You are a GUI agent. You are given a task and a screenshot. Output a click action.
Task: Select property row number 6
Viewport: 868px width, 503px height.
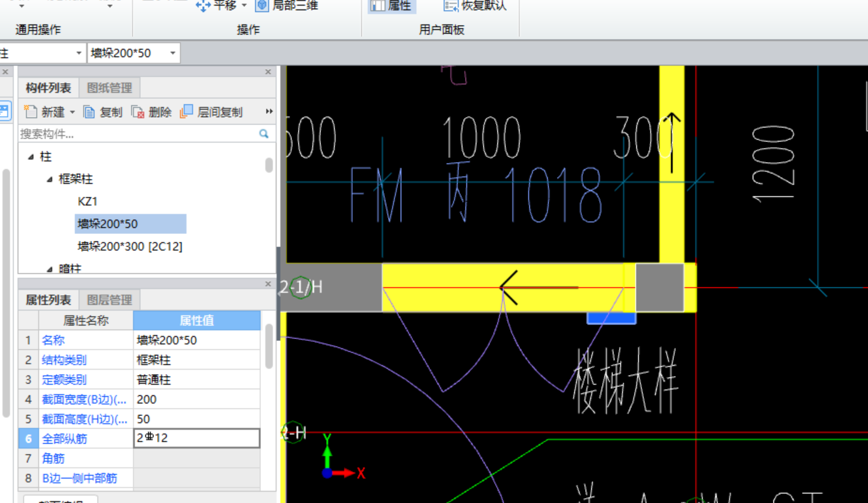[28, 439]
